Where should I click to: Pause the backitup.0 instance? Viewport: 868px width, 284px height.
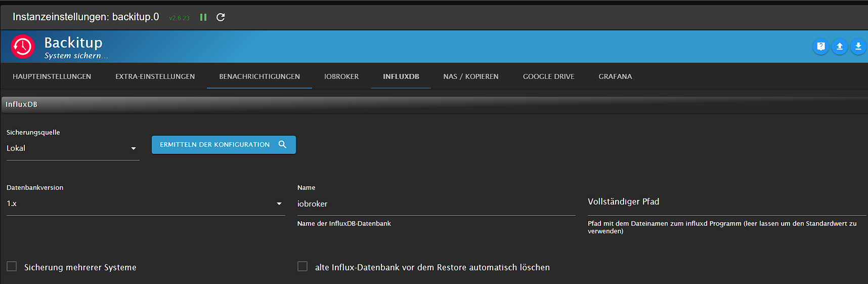click(203, 17)
